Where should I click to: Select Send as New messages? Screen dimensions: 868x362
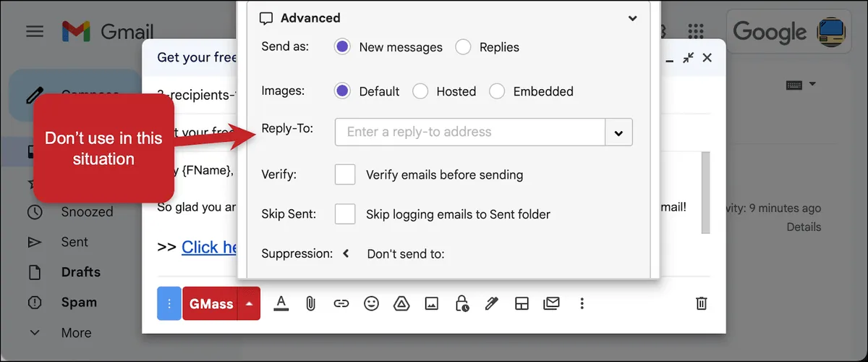(x=343, y=46)
